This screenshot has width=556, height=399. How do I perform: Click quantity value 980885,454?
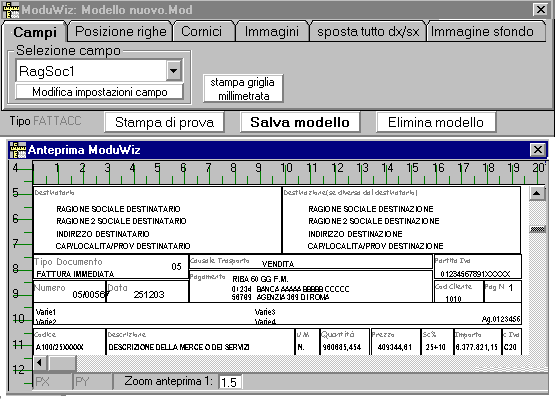click(x=341, y=347)
